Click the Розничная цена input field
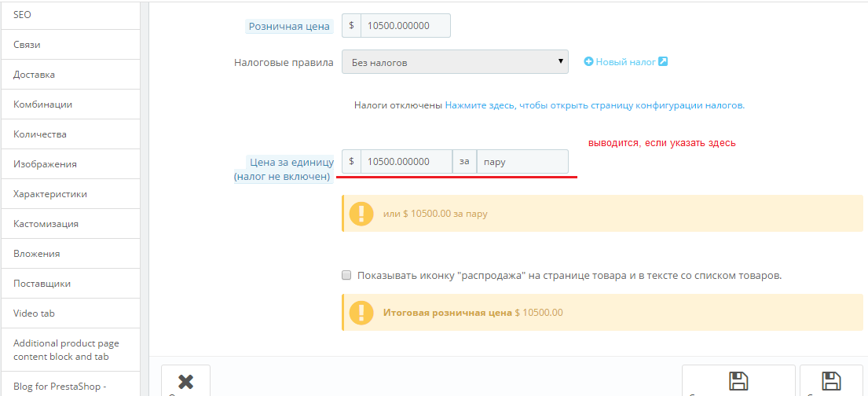This screenshot has width=868, height=396. tap(405, 26)
